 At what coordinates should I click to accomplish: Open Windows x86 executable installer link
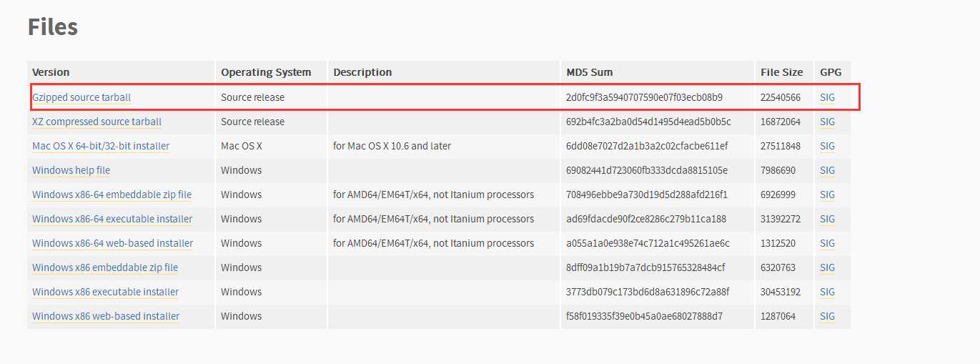click(x=105, y=292)
